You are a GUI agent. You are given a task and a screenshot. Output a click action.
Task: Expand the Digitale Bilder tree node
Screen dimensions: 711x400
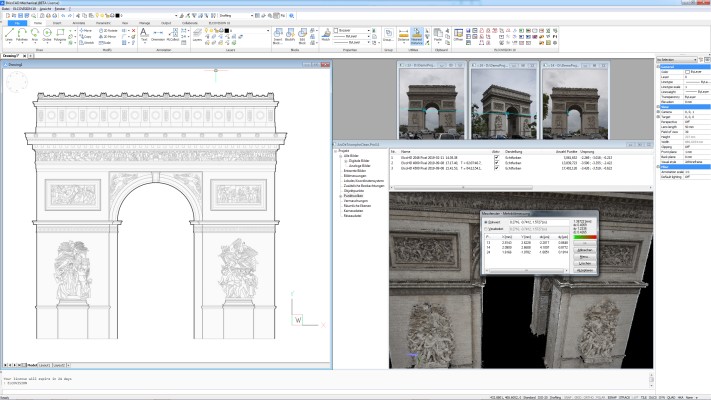[346, 161]
